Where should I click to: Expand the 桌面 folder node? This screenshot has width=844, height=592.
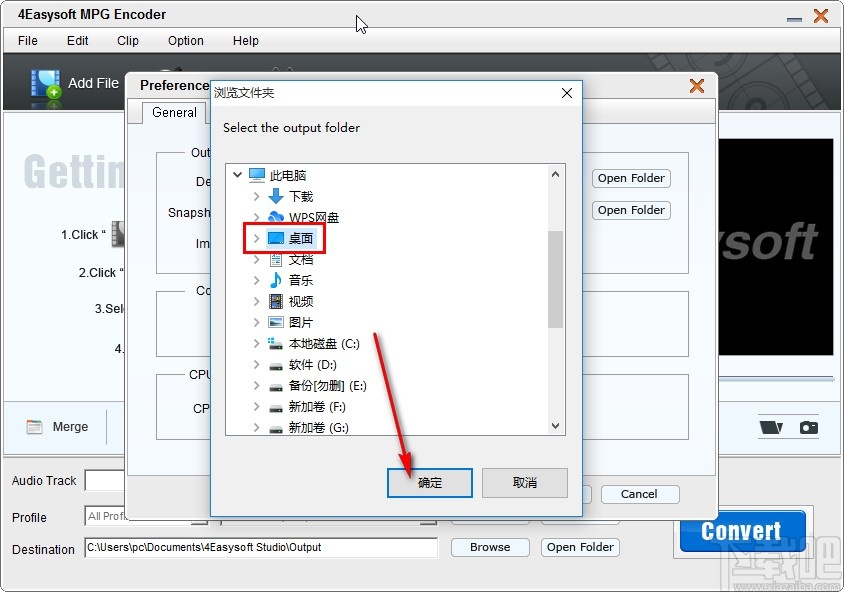257,238
